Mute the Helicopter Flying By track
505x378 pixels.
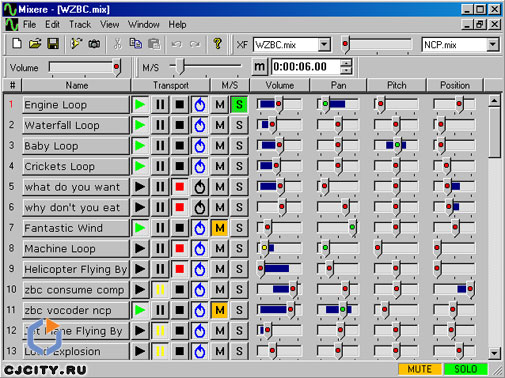[219, 269]
